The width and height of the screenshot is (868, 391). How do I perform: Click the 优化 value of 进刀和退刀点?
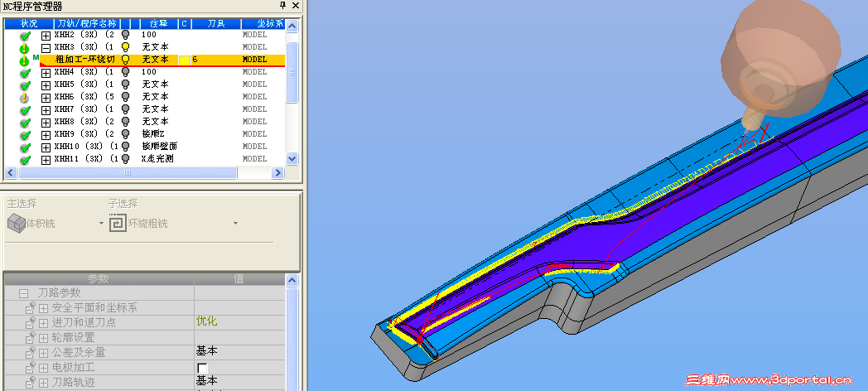[x=206, y=321]
